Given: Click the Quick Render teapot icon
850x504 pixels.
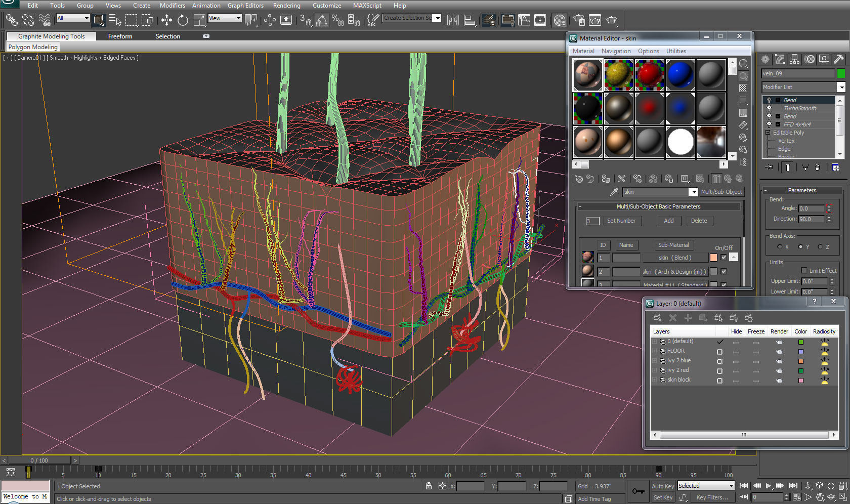Looking at the screenshot, I should pos(612,20).
